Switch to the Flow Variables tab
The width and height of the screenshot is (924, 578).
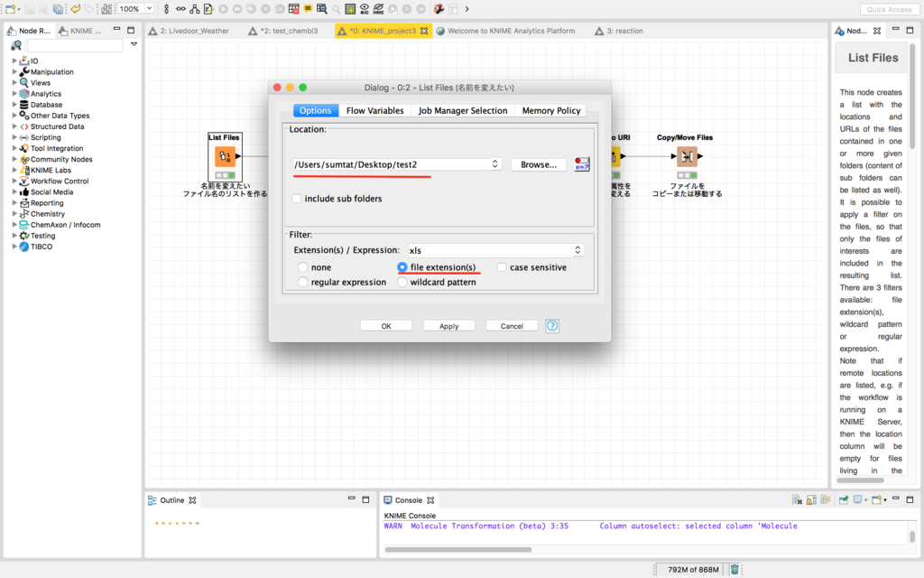(374, 110)
